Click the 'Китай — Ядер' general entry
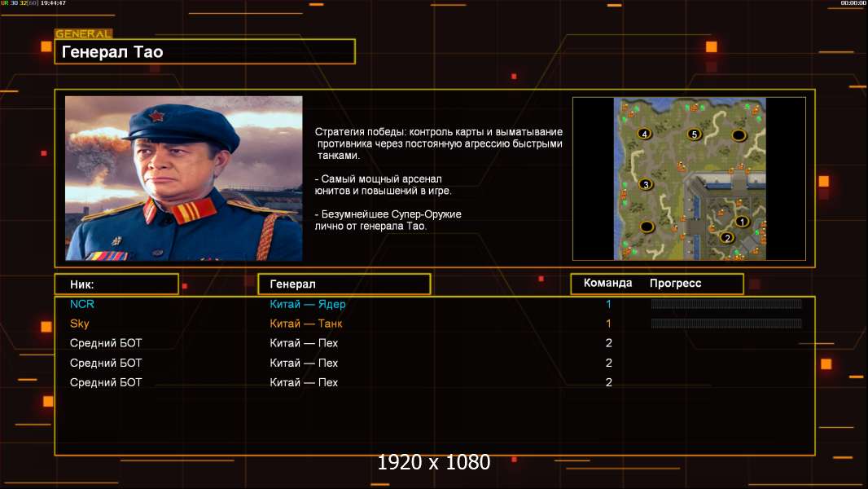The width and height of the screenshot is (868, 489). point(307,304)
